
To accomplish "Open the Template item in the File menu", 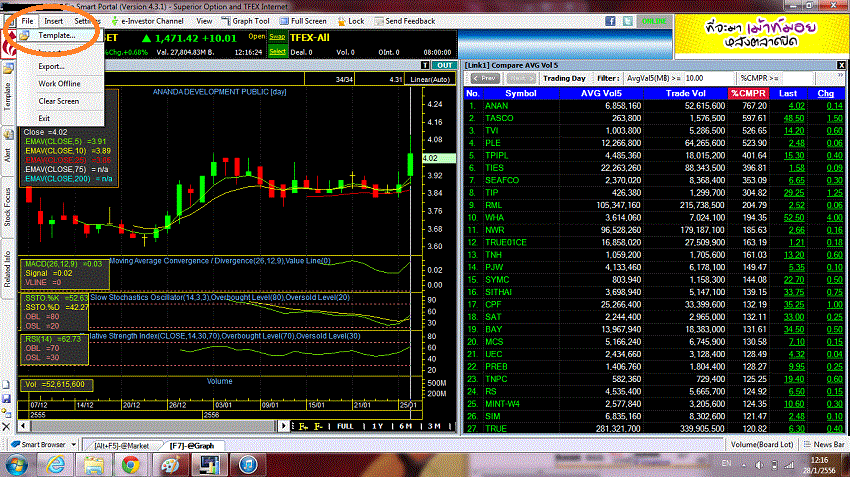I will [57, 35].
